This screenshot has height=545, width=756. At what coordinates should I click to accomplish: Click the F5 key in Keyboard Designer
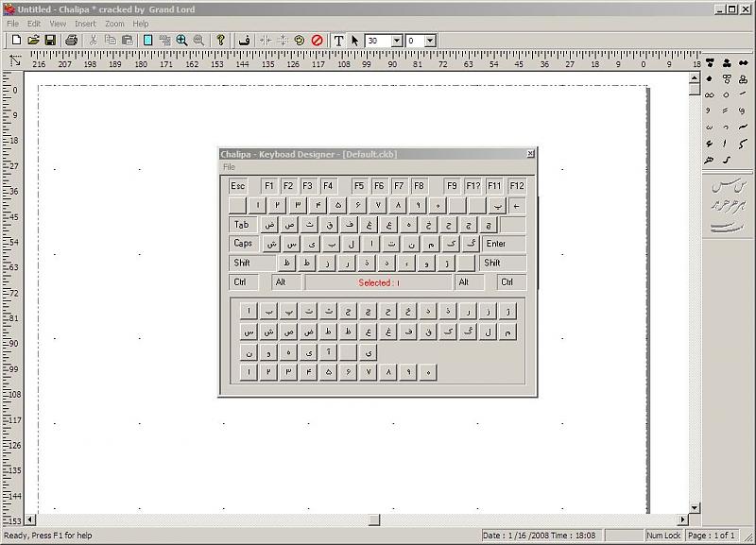[359, 186]
